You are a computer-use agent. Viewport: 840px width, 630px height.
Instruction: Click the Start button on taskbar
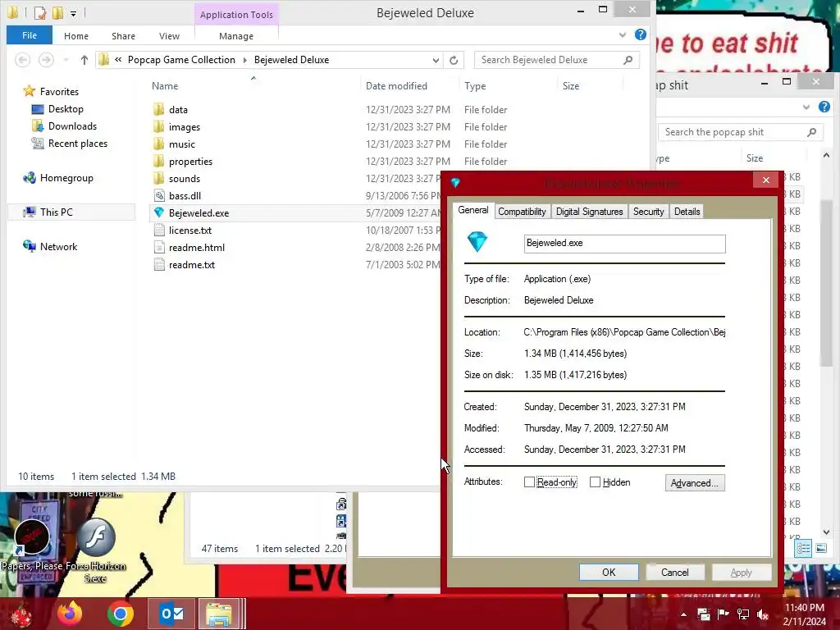click(21, 614)
